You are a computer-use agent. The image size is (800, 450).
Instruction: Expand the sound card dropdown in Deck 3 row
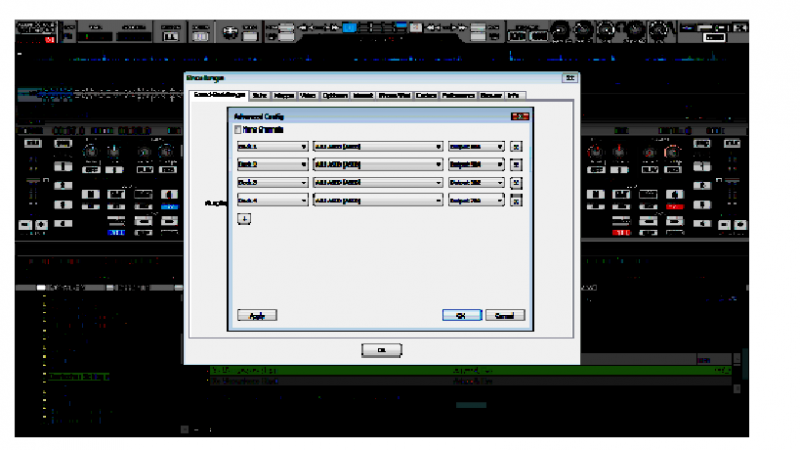[378, 183]
